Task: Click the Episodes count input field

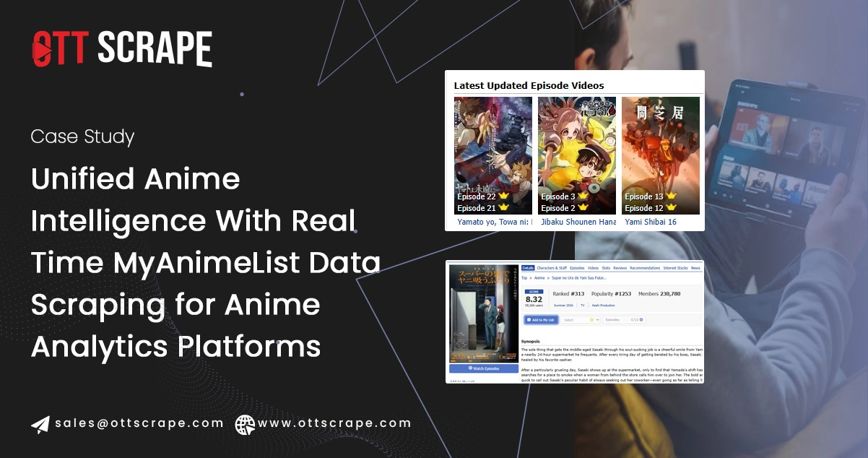Action: tap(625, 320)
